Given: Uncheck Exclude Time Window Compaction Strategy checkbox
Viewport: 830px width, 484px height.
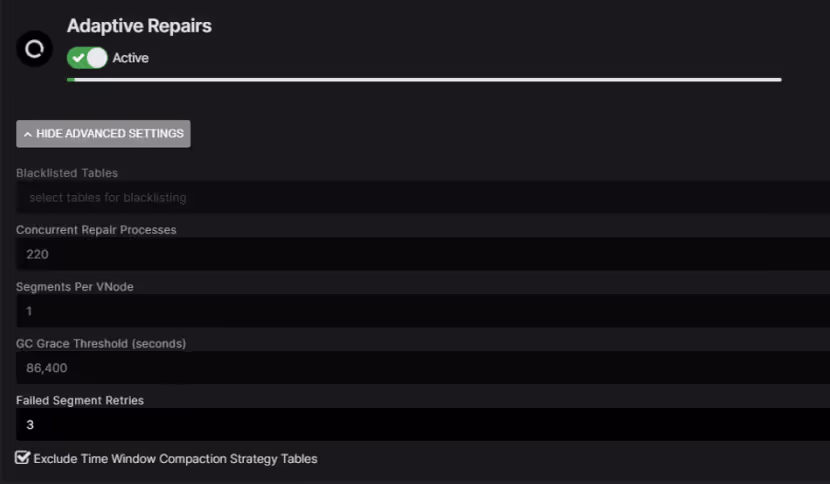Looking at the screenshot, I should [x=23, y=458].
